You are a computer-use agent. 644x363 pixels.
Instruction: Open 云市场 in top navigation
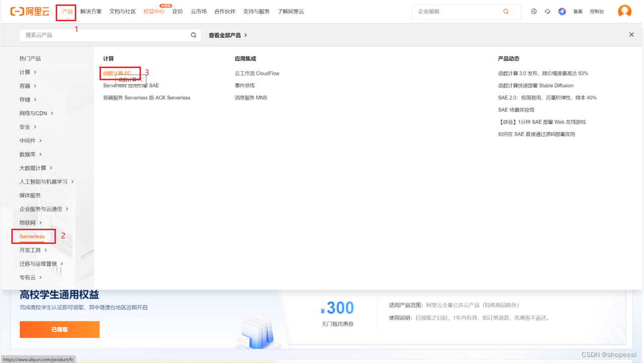pyautogui.click(x=199, y=11)
